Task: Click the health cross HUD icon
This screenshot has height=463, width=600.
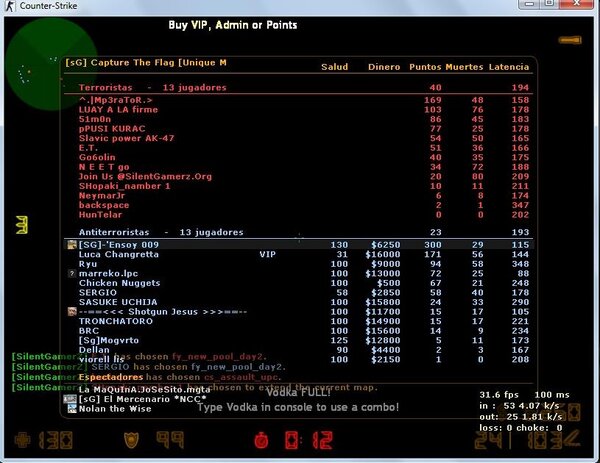Action: pos(23,440)
